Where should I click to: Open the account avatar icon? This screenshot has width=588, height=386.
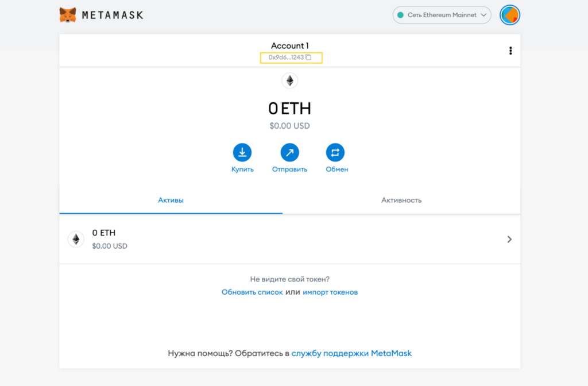click(509, 15)
